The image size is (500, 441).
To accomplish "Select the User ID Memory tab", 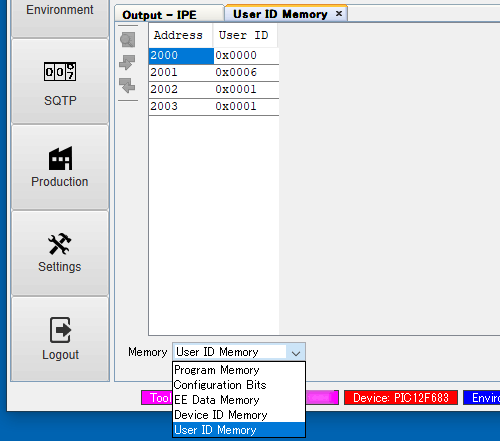I will [x=280, y=14].
